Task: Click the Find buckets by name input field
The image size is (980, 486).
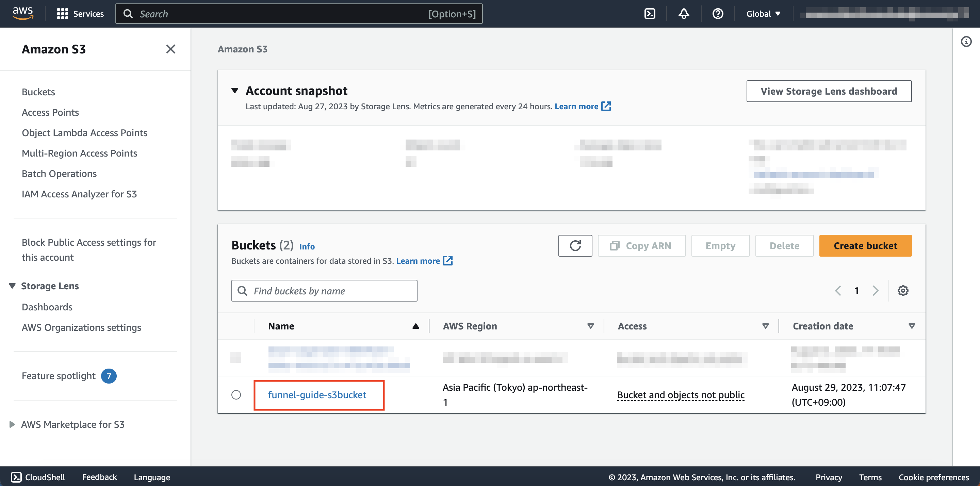Action: (324, 290)
